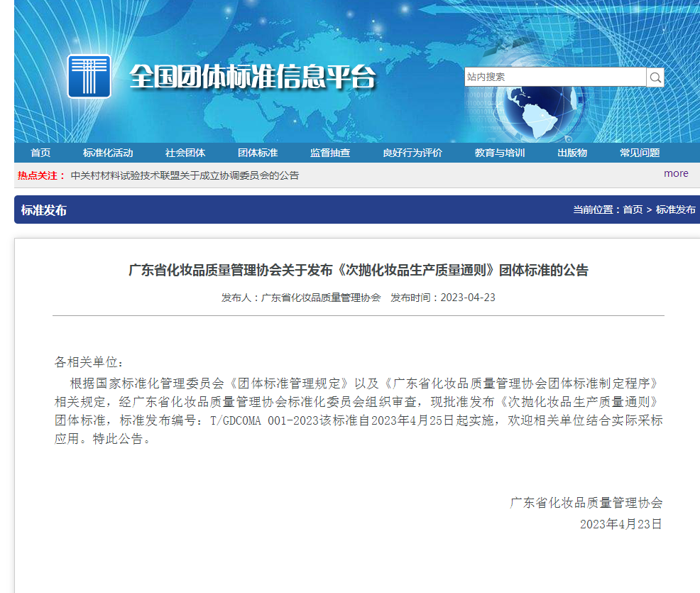The width and height of the screenshot is (700, 593).
Task: Open 教育与培训 navigation item
Action: click(500, 153)
